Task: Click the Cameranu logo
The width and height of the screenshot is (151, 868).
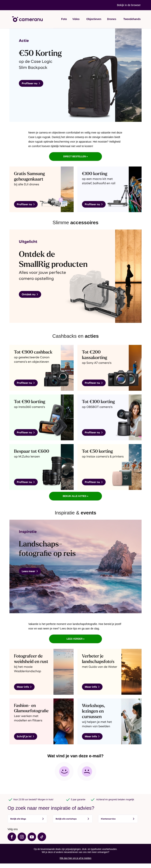Action: (x=28, y=19)
